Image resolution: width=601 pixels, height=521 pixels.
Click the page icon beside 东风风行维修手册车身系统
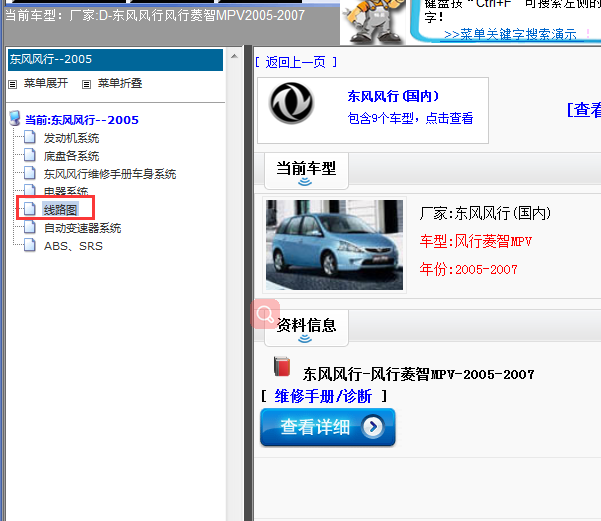point(30,173)
